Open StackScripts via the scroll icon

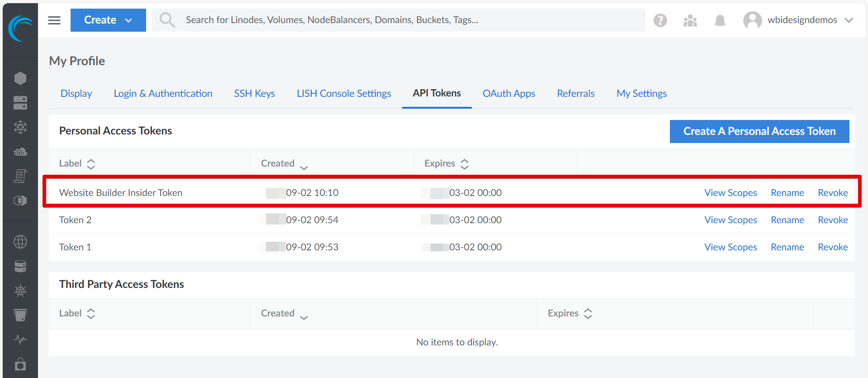pyautogui.click(x=20, y=176)
